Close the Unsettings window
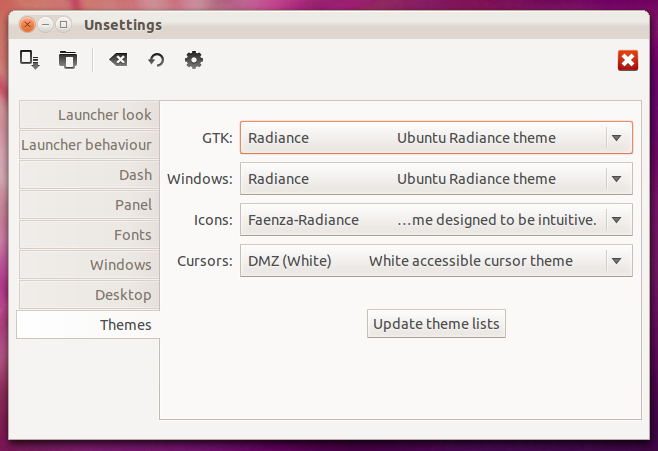Viewport: 658px width, 451px height. (27, 25)
